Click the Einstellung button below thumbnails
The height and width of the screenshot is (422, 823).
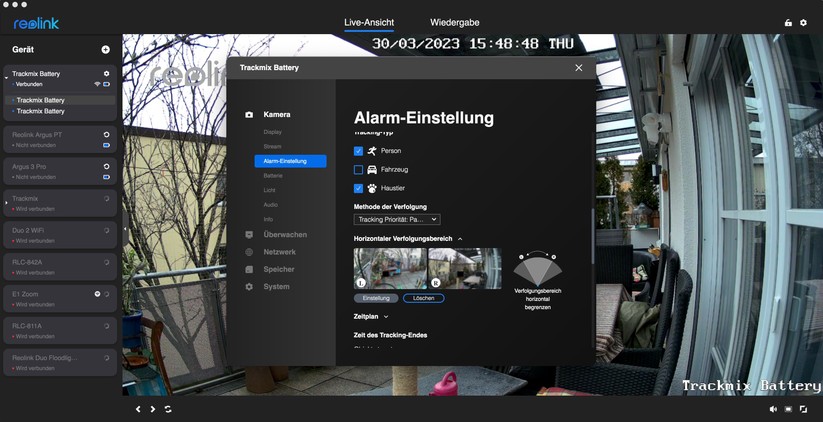tap(376, 298)
